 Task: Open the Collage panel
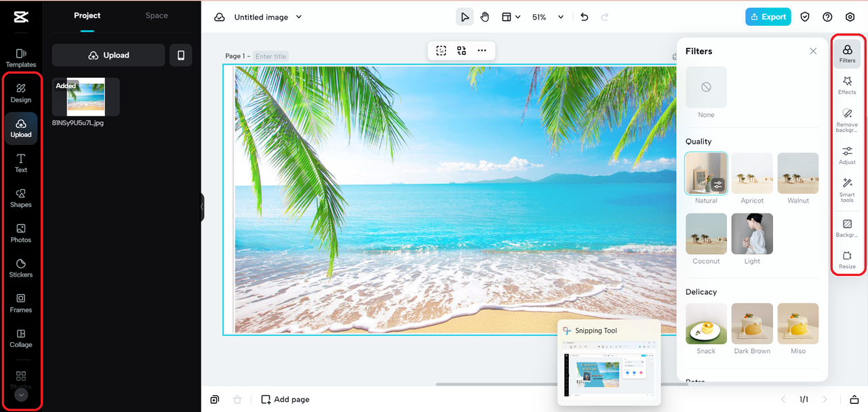pyautogui.click(x=21, y=339)
